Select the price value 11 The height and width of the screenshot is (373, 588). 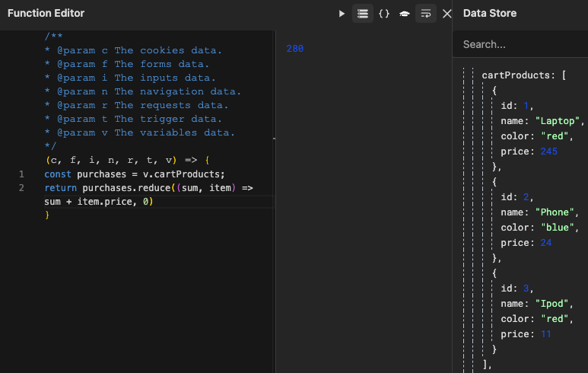coord(546,334)
